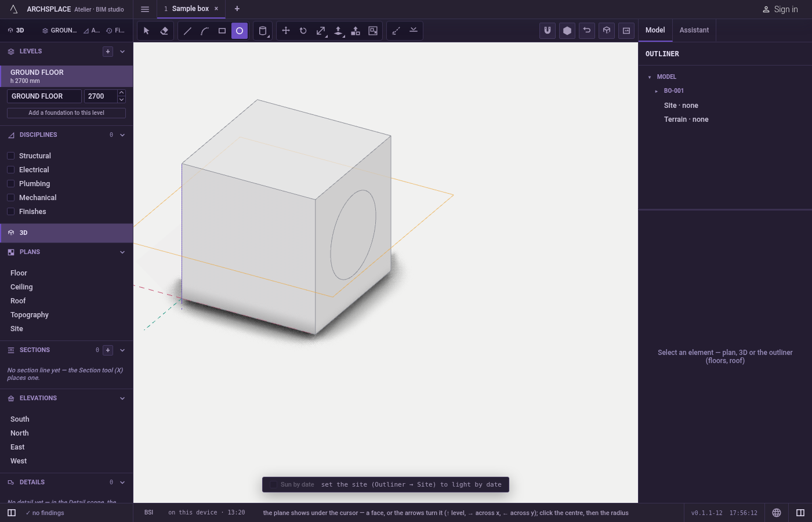Choose the Circle drawing tool
Image resolution: width=812 pixels, height=522 pixels.
[240, 31]
